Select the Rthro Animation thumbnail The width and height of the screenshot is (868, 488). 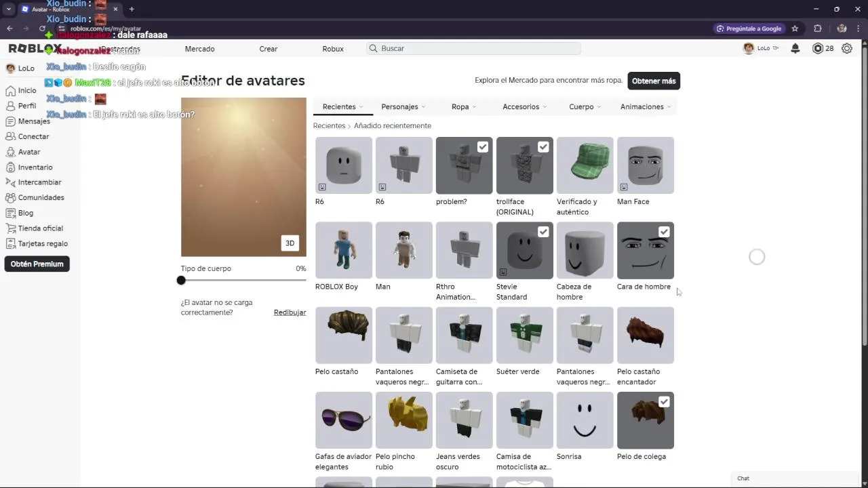pyautogui.click(x=464, y=250)
